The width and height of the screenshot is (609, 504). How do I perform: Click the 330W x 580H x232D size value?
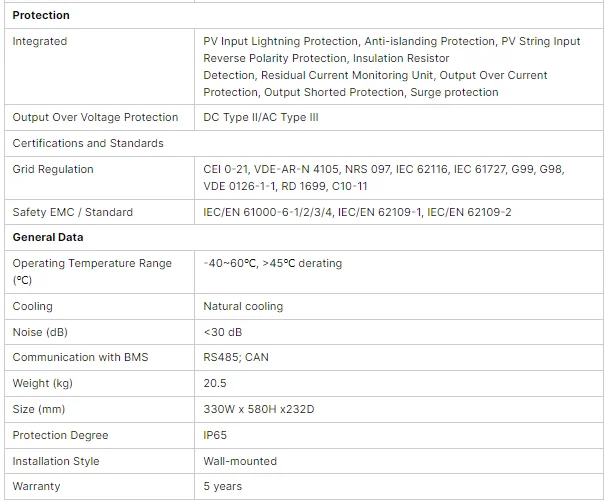click(x=259, y=409)
